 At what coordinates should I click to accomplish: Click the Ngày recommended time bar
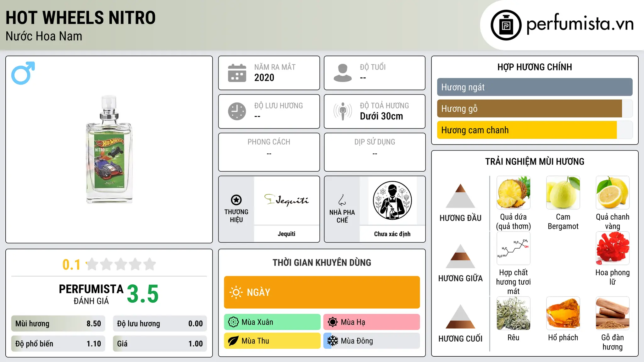point(322,292)
